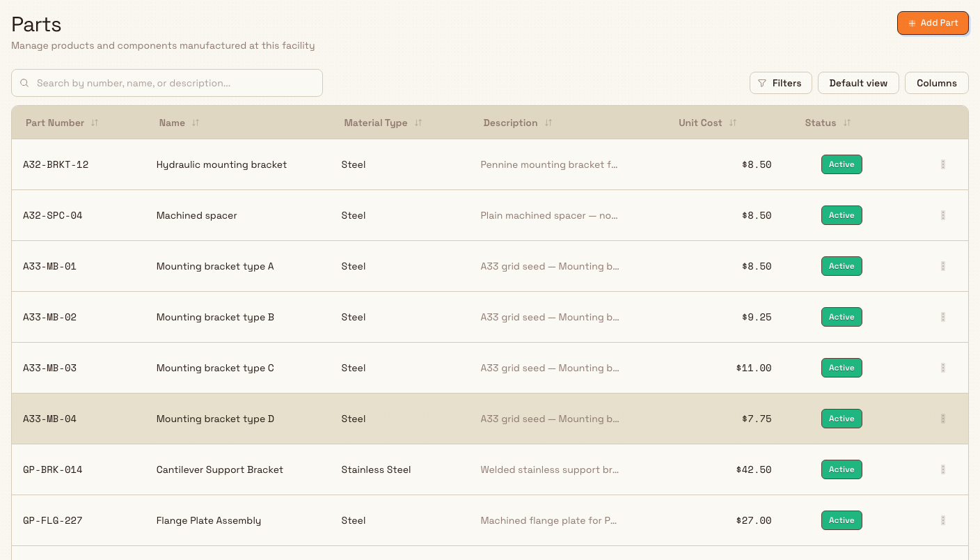Viewport: 980px width, 560px height.
Task: Click the Material Type column header
Action: 376,123
